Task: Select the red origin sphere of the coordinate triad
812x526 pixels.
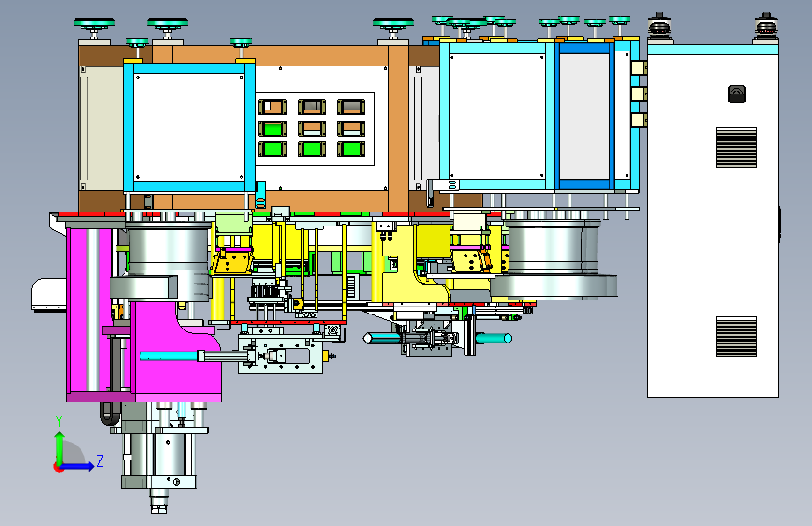Action: (x=58, y=467)
